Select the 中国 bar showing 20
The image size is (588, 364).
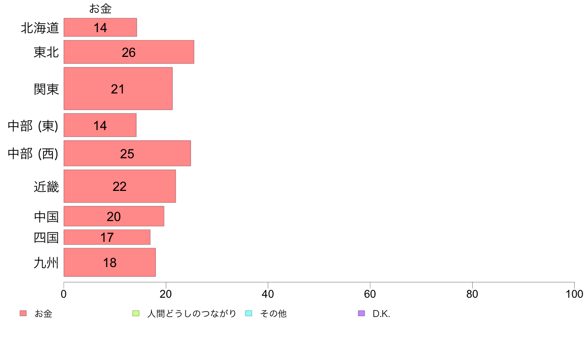tap(114, 216)
